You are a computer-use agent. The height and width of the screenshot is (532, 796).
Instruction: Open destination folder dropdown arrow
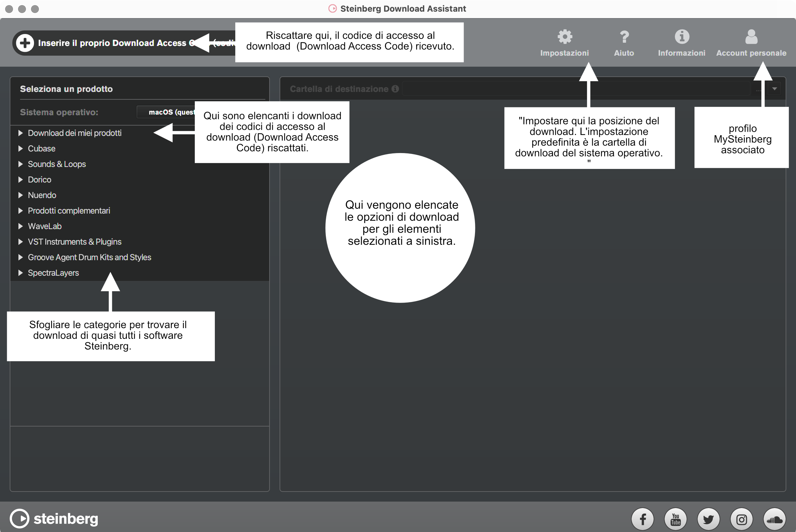click(775, 89)
